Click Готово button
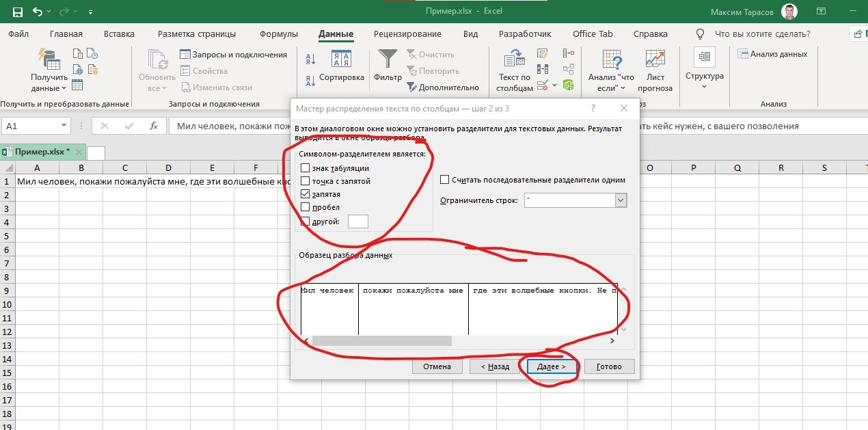This screenshot has width=868, height=430. [x=609, y=366]
